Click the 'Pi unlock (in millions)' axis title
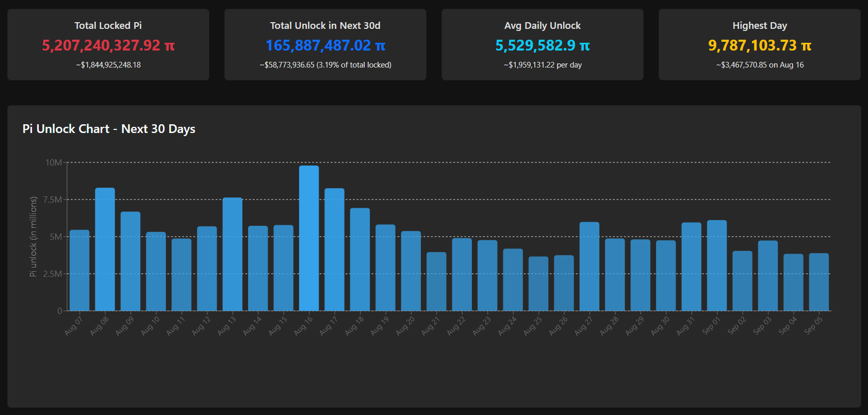Image resolution: width=868 pixels, height=415 pixels. tap(34, 237)
